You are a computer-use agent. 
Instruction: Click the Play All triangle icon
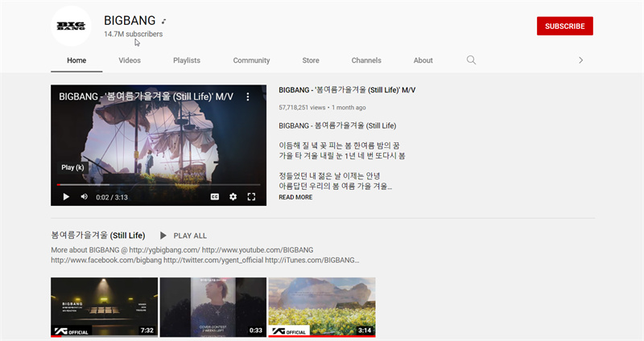[163, 236]
